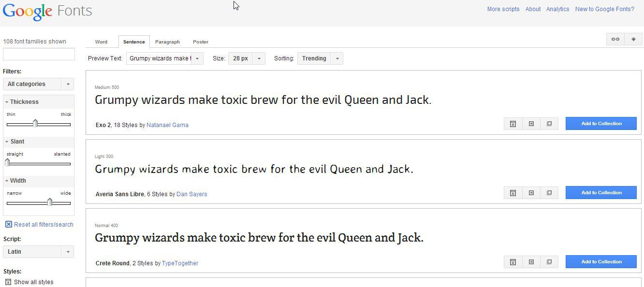The image size is (644, 287).
Task: Switch to the Word tab
Action: [101, 42]
